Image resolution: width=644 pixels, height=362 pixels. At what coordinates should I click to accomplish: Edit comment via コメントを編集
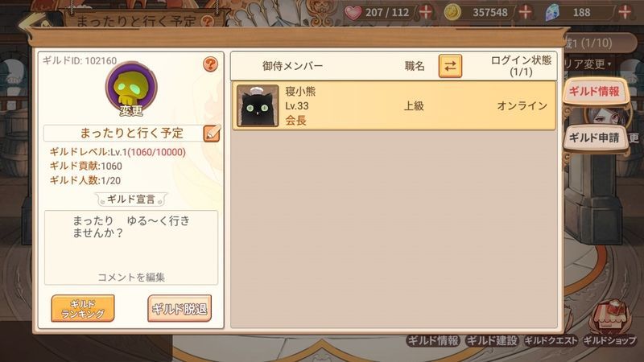[x=131, y=277]
